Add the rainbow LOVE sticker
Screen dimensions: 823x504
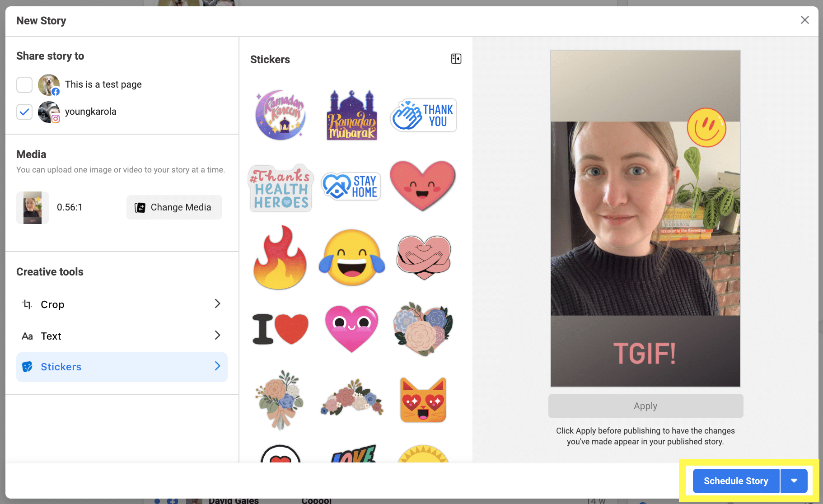(353, 454)
